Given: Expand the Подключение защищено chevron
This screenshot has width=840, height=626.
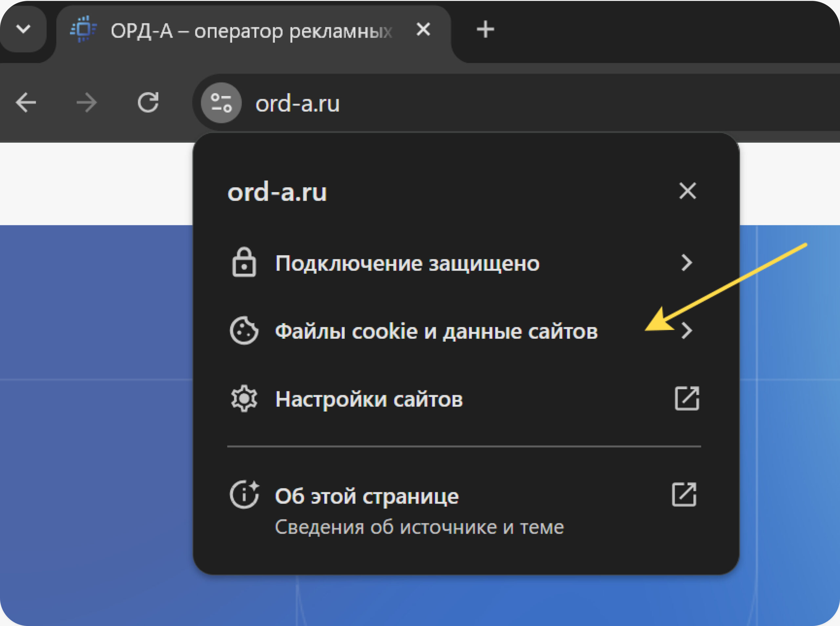Looking at the screenshot, I should click(x=686, y=263).
